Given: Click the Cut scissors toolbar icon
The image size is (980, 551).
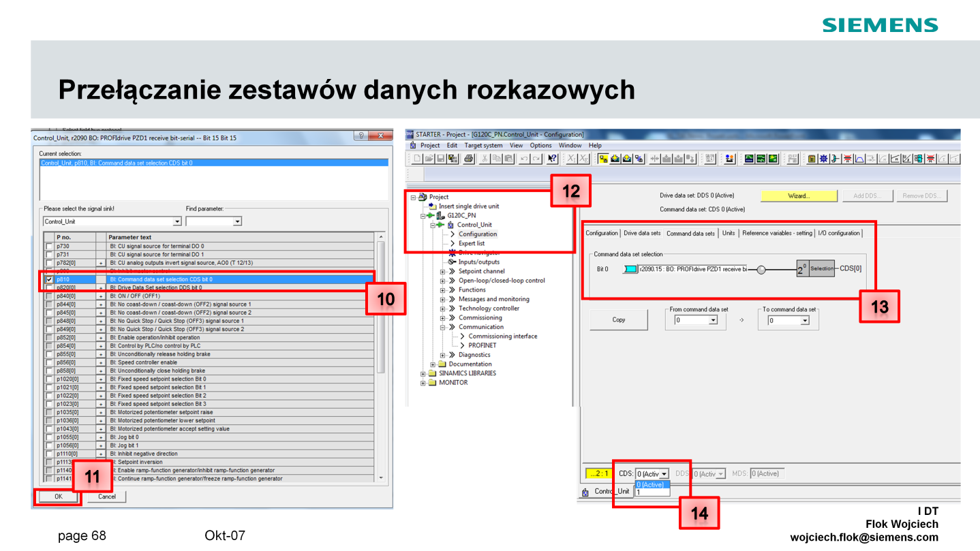Looking at the screenshot, I should click(x=485, y=159).
